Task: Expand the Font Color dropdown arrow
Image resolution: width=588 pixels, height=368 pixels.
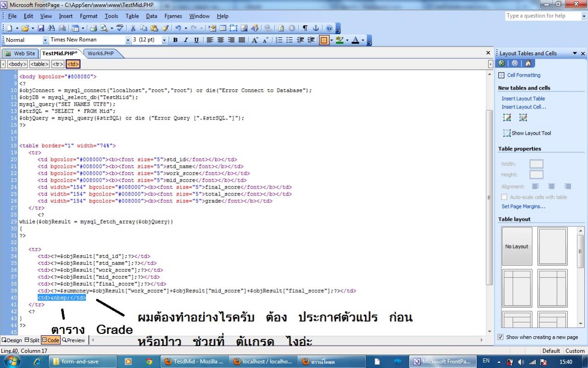Action: [x=363, y=40]
